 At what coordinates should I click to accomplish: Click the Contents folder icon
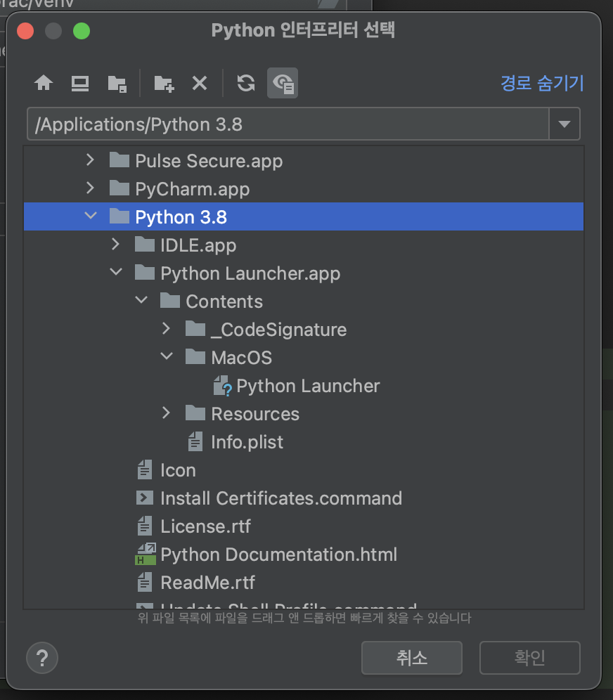169,300
